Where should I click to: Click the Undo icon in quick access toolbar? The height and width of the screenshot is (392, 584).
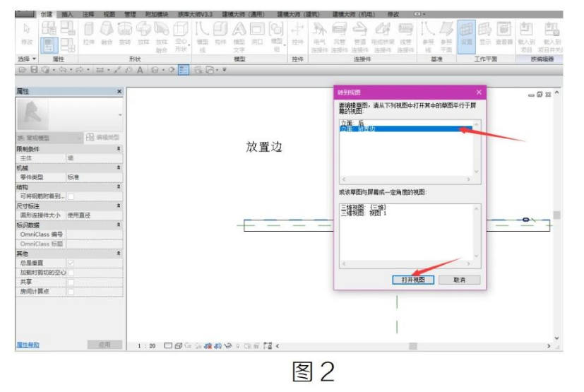[62, 70]
